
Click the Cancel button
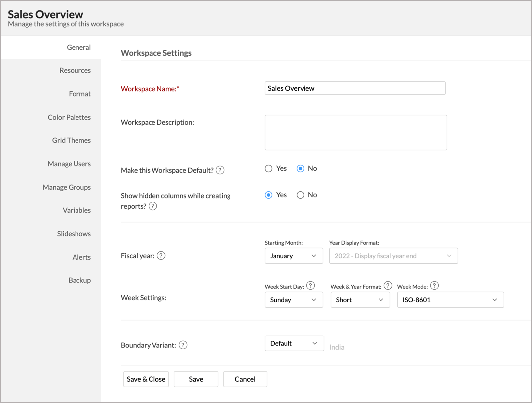[x=245, y=379]
